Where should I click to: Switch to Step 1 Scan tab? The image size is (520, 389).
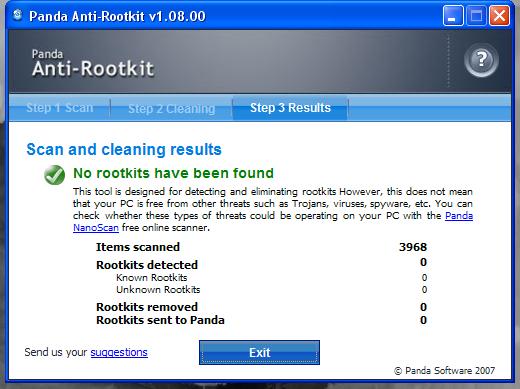coord(60,108)
